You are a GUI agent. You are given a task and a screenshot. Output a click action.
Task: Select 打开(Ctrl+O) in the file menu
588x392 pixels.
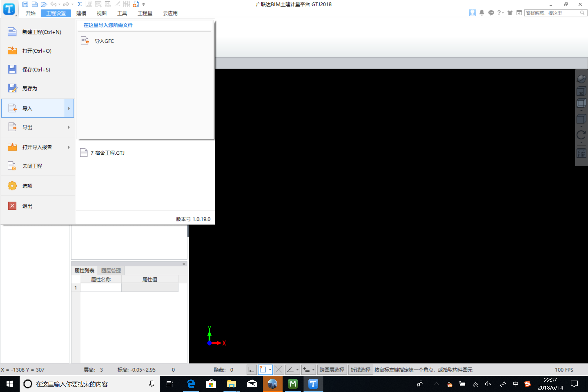pyautogui.click(x=38, y=51)
